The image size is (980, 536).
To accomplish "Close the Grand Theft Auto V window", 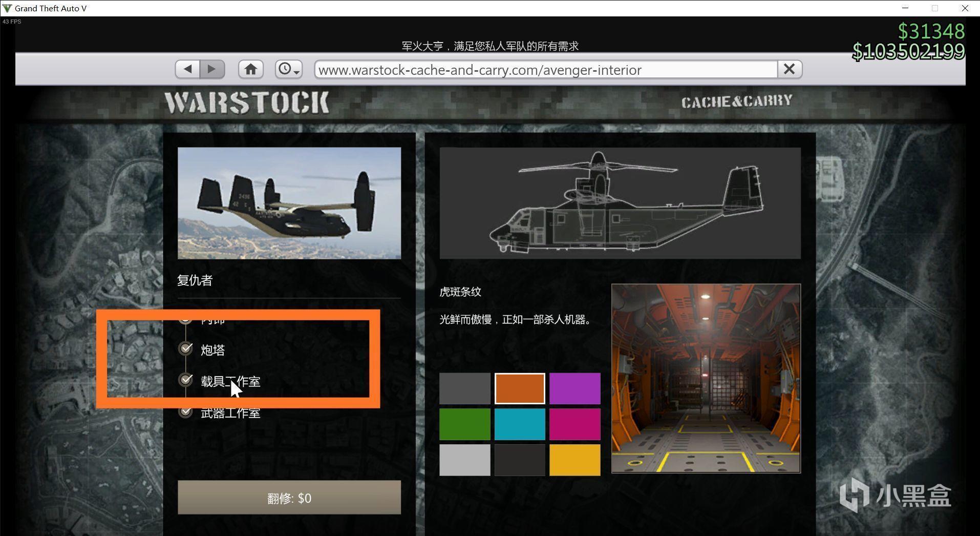I will click(x=965, y=8).
